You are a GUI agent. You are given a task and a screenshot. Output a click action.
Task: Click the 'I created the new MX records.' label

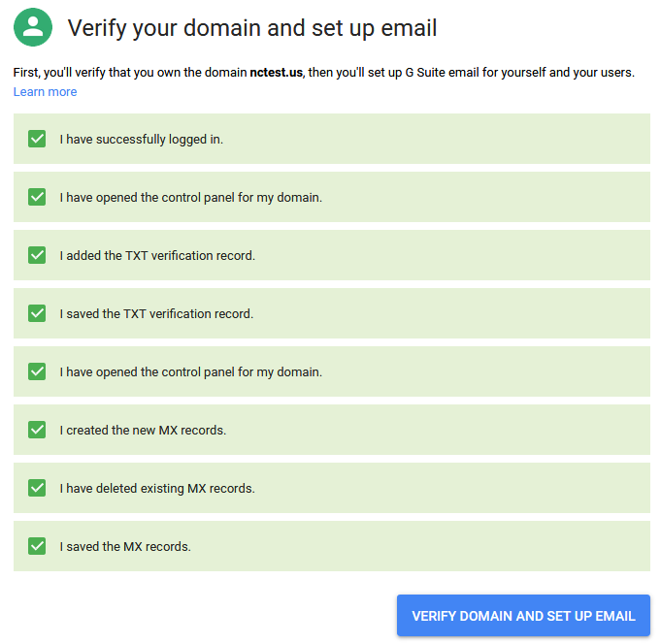click(x=143, y=430)
